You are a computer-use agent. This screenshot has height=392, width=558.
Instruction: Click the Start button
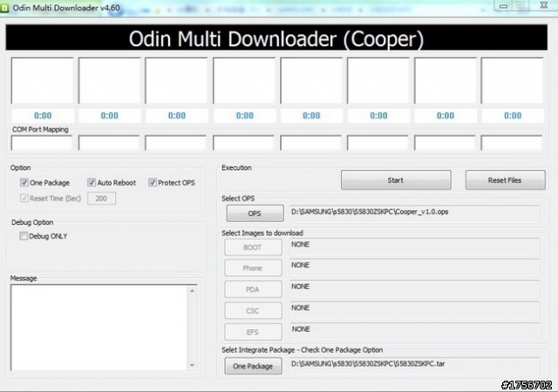[396, 180]
